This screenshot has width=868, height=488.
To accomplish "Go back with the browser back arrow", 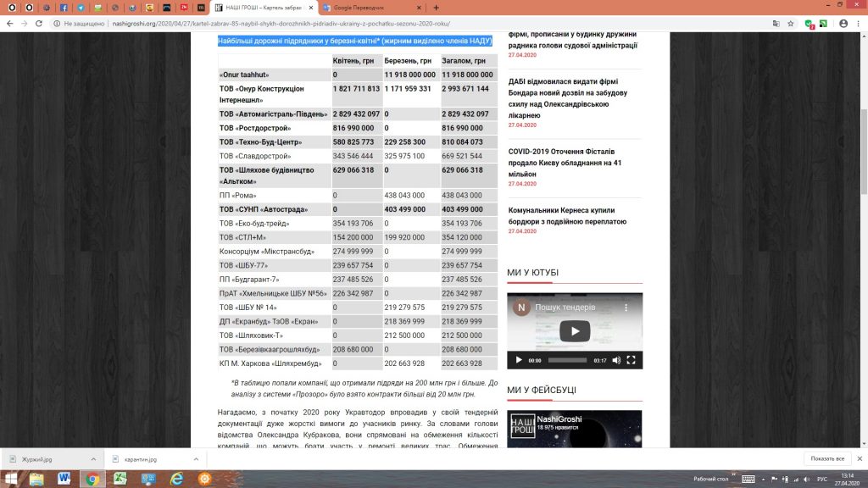I will pos(10,24).
